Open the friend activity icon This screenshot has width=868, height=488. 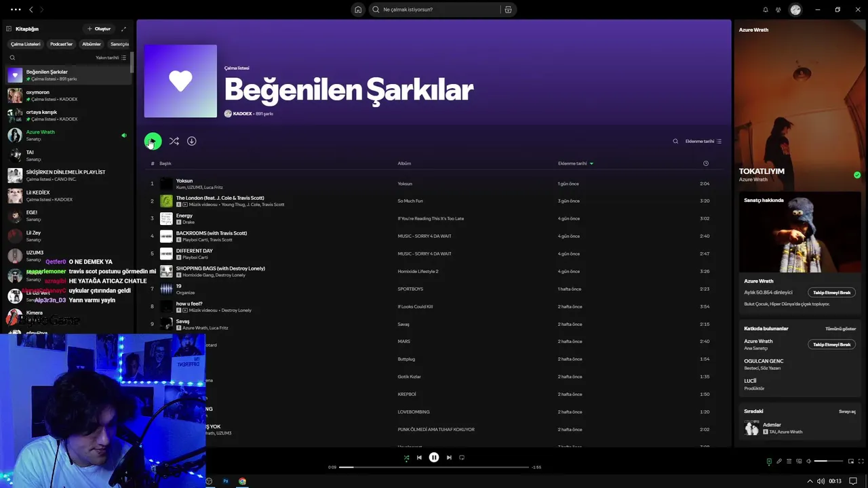pyautogui.click(x=778, y=9)
